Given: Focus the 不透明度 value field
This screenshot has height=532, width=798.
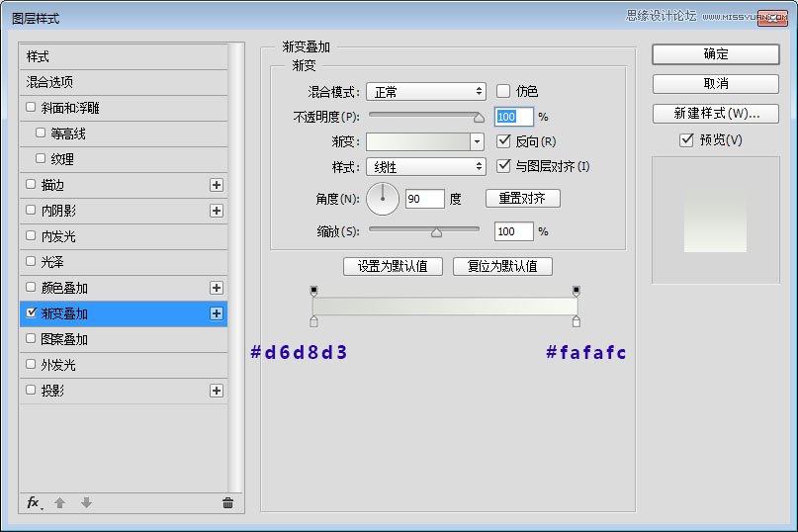Looking at the screenshot, I should tap(514, 117).
